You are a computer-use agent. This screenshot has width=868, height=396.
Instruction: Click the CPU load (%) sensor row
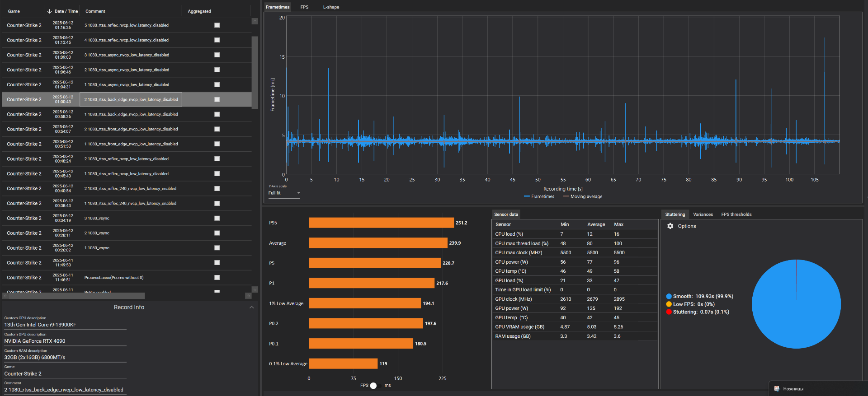tap(575, 234)
